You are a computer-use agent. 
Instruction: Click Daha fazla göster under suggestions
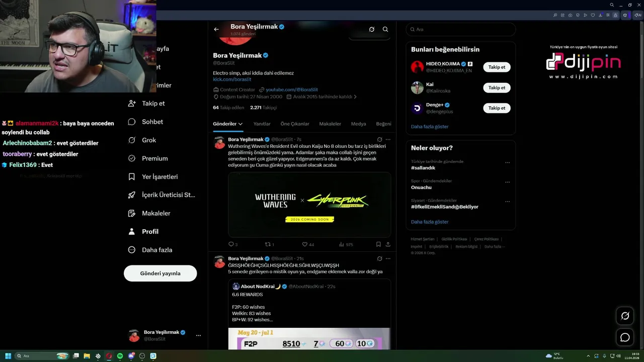coord(430,127)
